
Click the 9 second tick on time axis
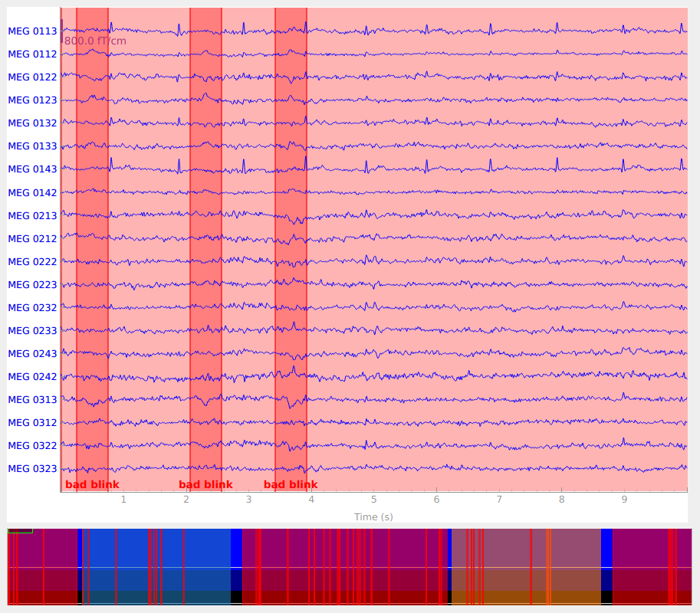(x=624, y=499)
